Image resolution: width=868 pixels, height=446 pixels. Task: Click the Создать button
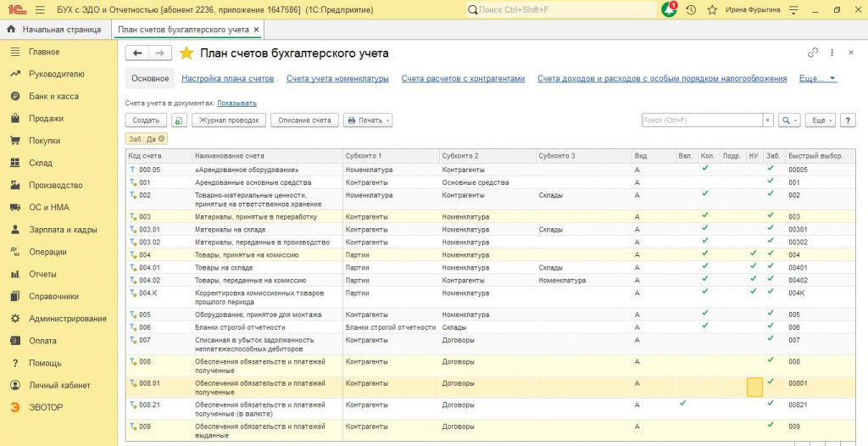point(146,120)
